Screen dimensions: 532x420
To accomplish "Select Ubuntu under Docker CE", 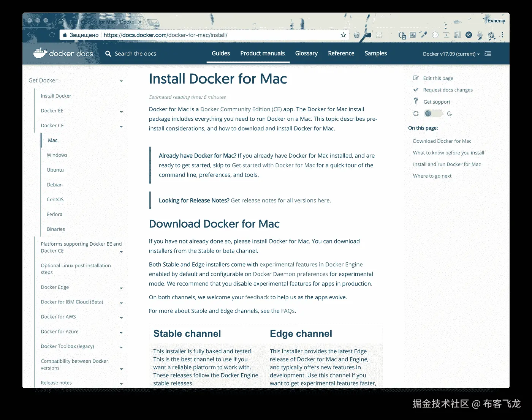I will tap(55, 170).
